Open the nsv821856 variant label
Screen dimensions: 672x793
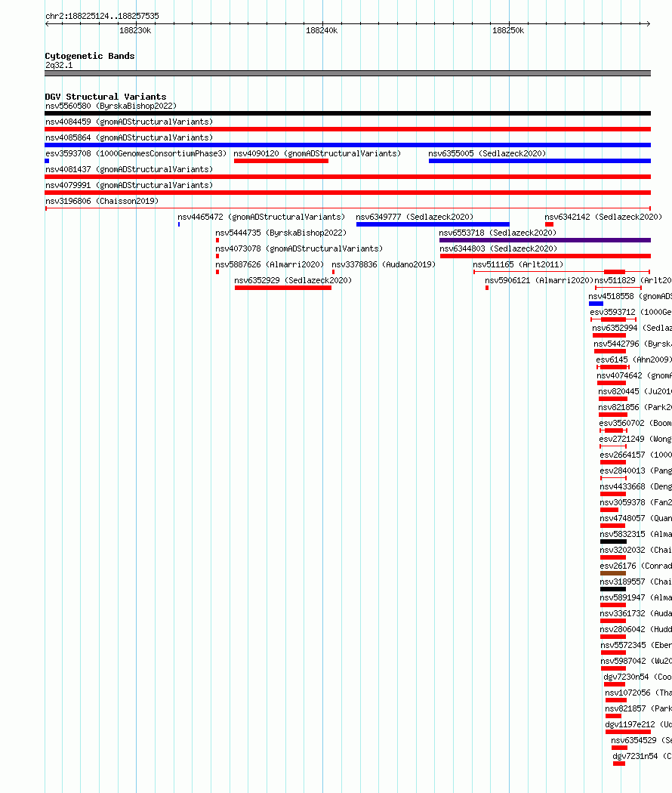click(635, 407)
